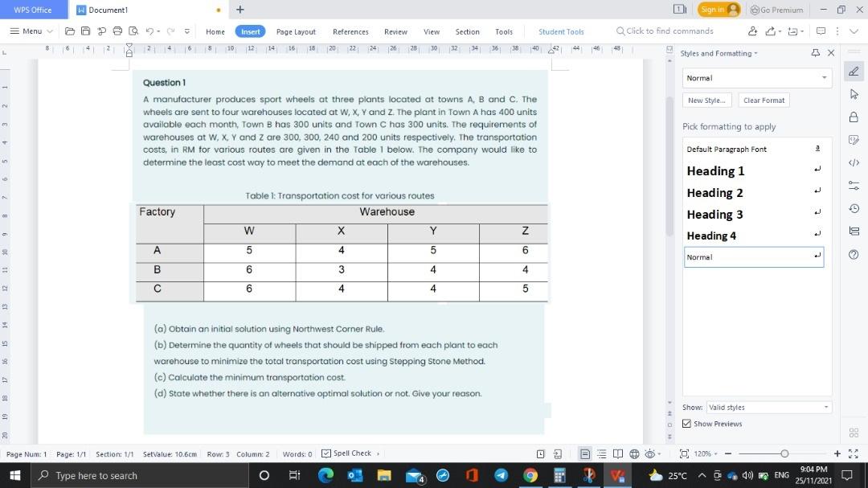The width and height of the screenshot is (868, 488).
Task: Expand the Menu dropdown arrow
Action: (50, 31)
